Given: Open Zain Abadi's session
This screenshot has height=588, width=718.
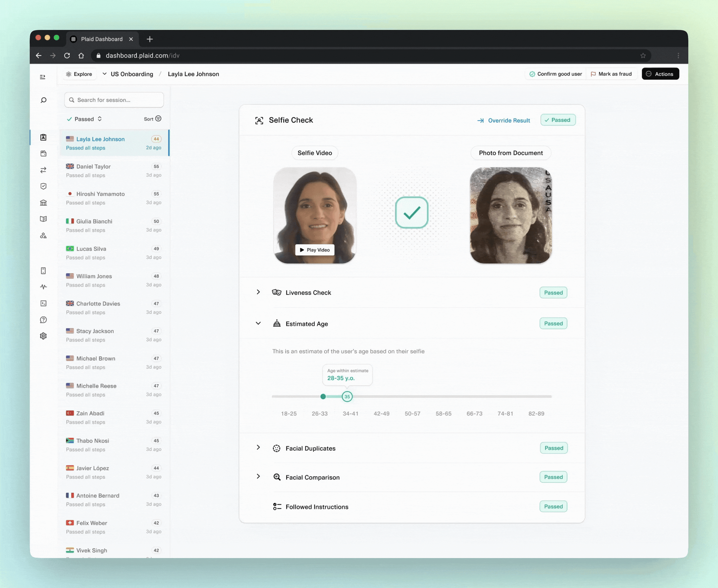Looking at the screenshot, I should 114,418.
